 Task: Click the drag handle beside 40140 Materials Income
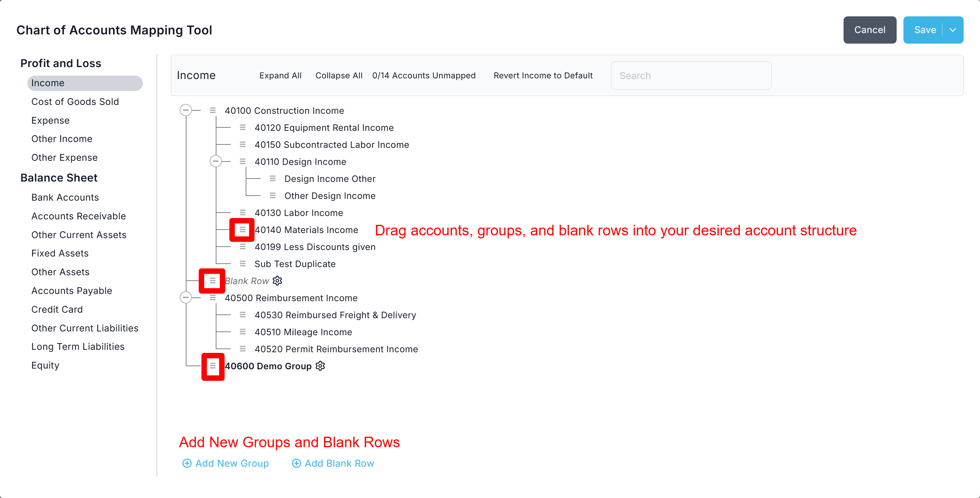click(x=242, y=230)
